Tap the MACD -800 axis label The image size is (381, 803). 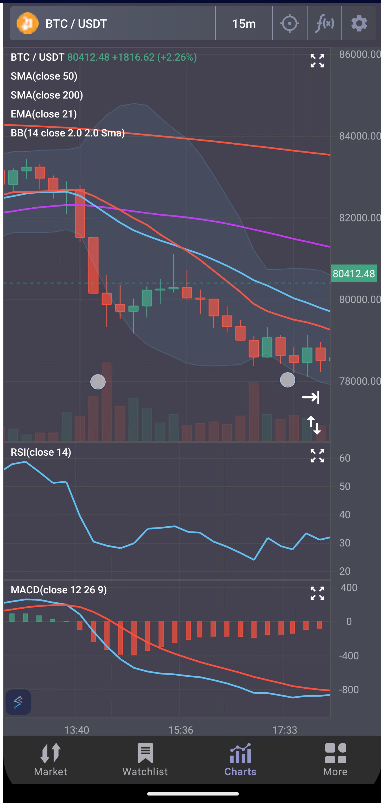tap(348, 690)
